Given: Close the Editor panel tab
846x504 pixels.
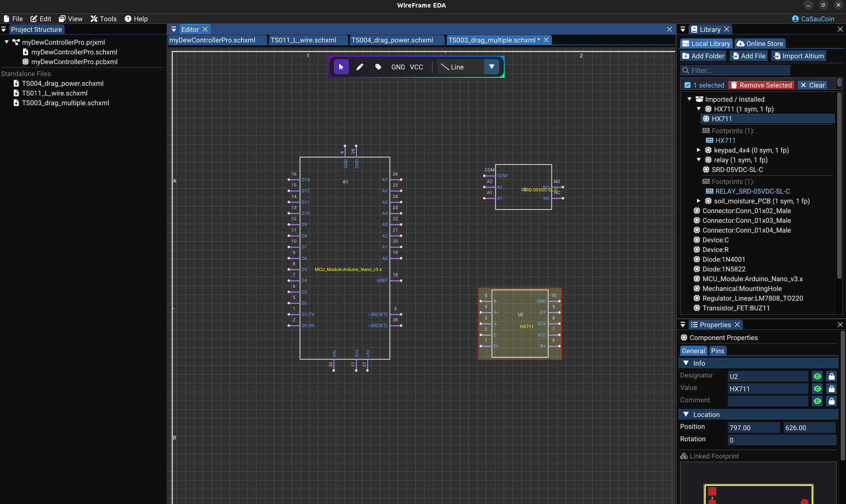Looking at the screenshot, I should pyautogui.click(x=205, y=29).
